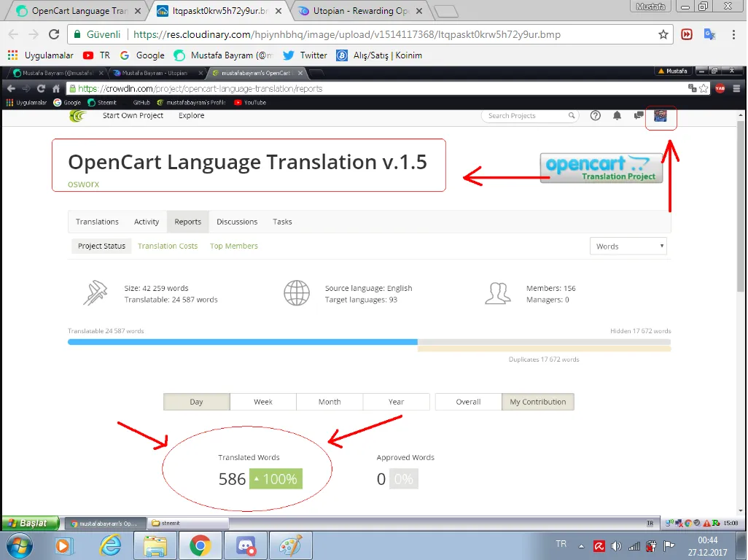
Task: Open the Chrome three-dot menu
Action: click(x=733, y=34)
